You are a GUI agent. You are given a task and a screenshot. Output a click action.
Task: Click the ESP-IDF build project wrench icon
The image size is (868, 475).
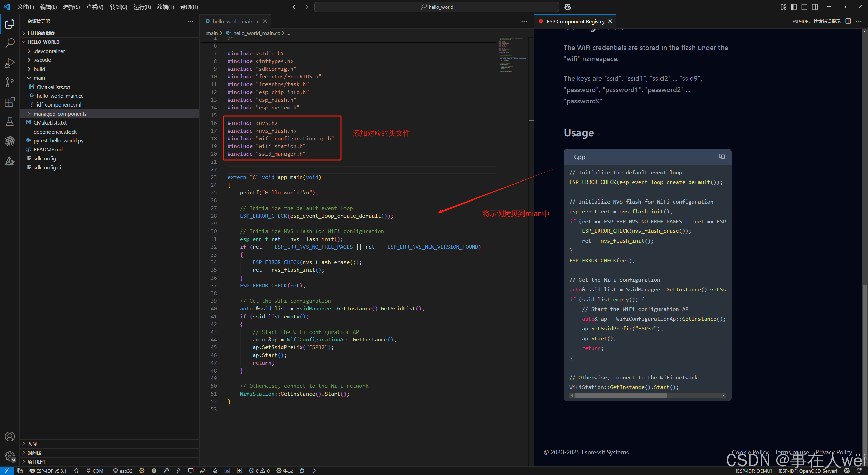tap(166, 471)
